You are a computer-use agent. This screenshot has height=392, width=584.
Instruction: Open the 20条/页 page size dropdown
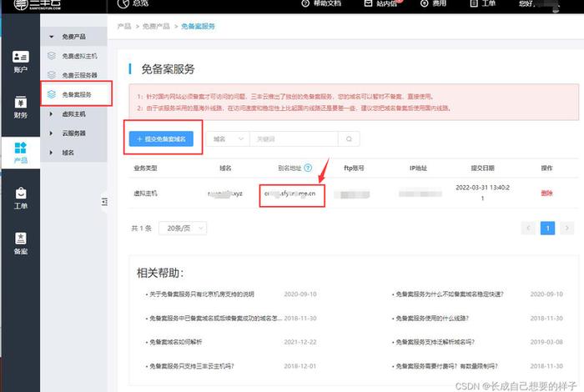pos(183,229)
